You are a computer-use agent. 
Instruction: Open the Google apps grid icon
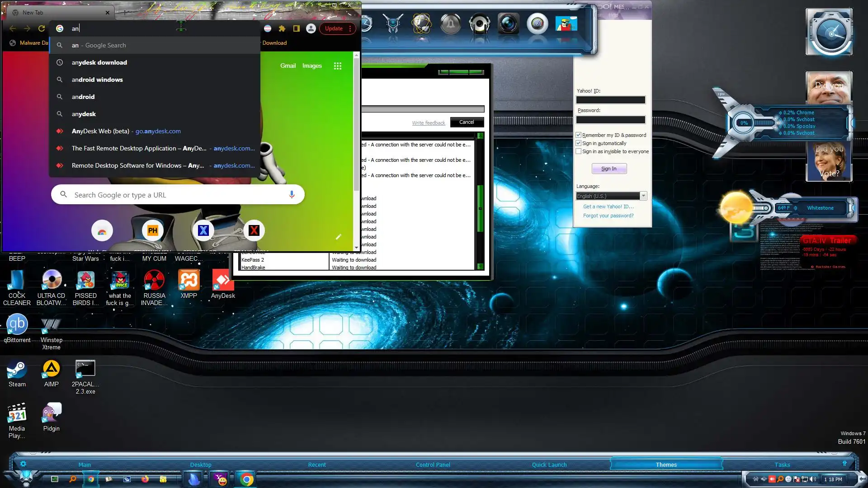coord(337,66)
